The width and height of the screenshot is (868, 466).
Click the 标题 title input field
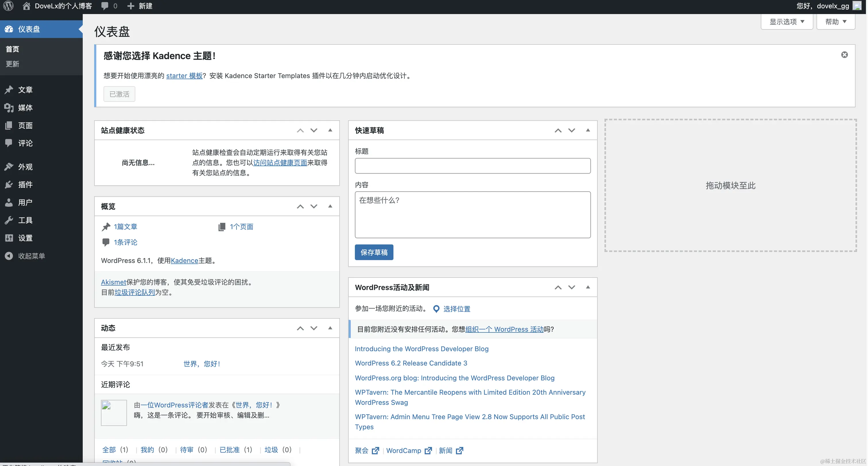click(472, 165)
